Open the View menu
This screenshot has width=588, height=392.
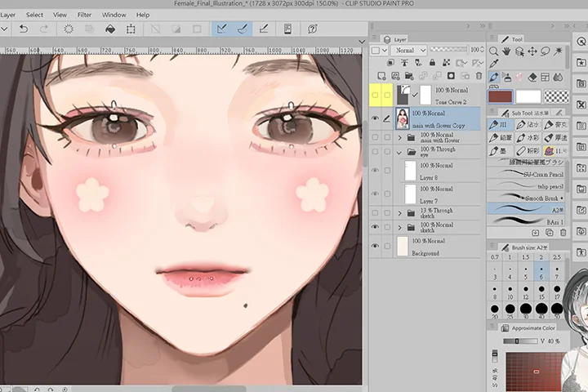click(60, 15)
